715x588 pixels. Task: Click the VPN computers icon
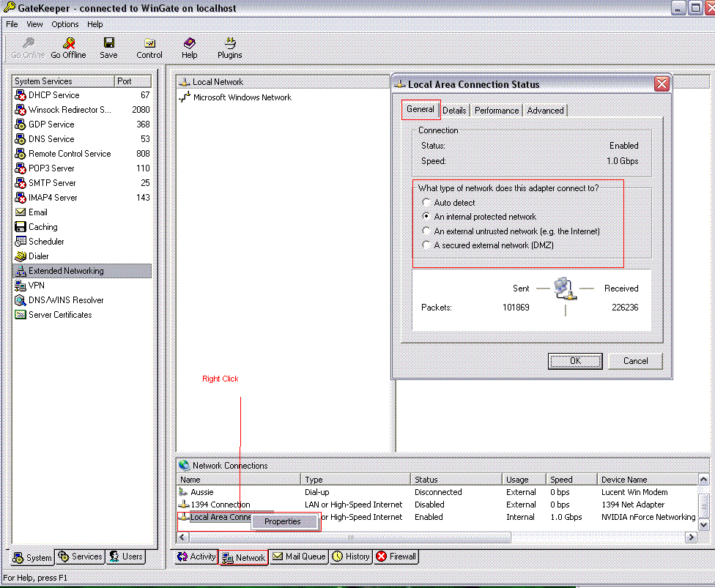coord(20,286)
